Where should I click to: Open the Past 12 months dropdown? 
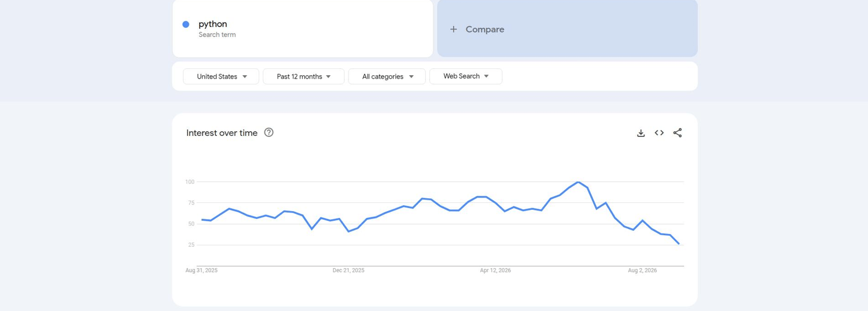coord(303,76)
